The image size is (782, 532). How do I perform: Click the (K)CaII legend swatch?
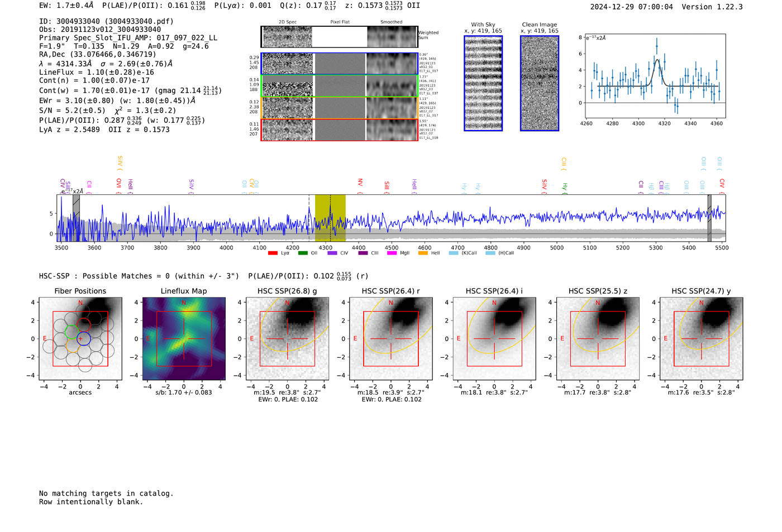click(x=453, y=253)
